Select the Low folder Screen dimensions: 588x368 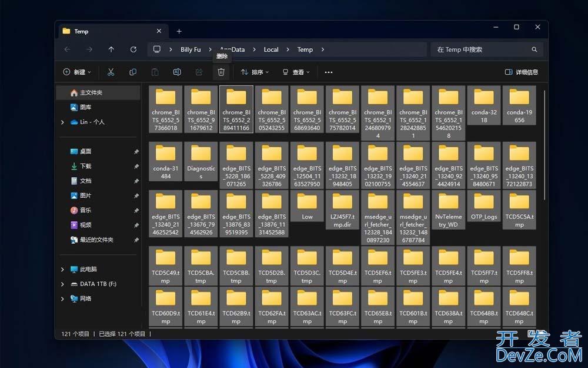307,205
